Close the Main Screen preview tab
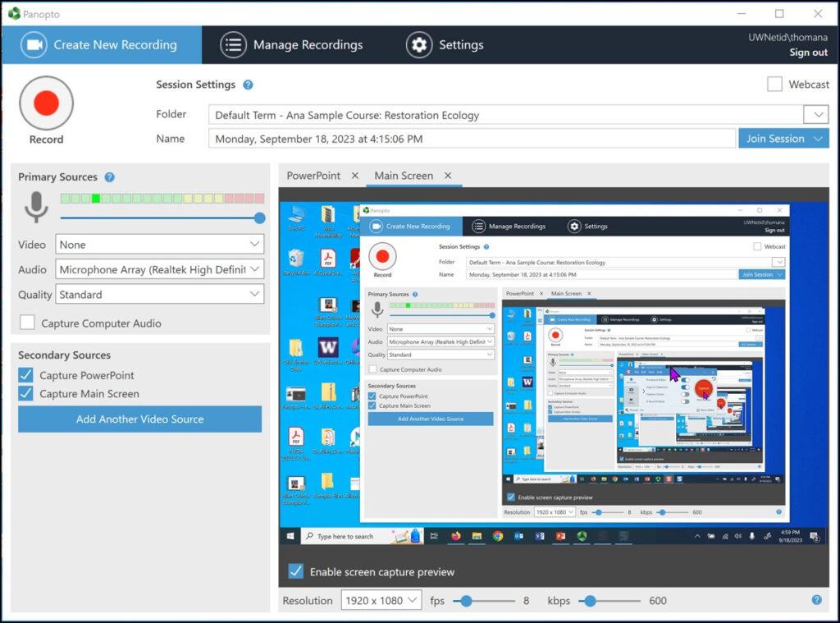840x623 pixels. (x=448, y=176)
